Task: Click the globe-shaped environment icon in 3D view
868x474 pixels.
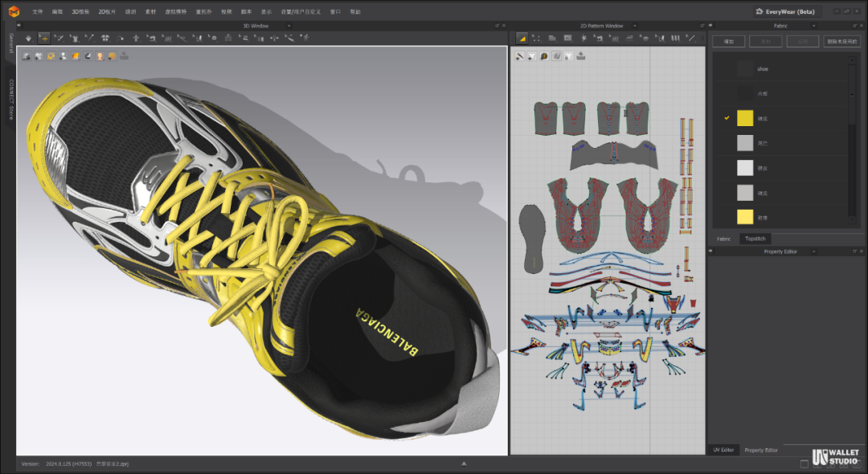Action: [112, 56]
